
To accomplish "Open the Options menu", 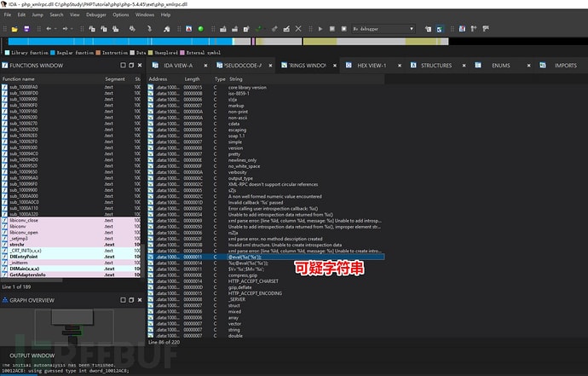I will (x=121, y=14).
